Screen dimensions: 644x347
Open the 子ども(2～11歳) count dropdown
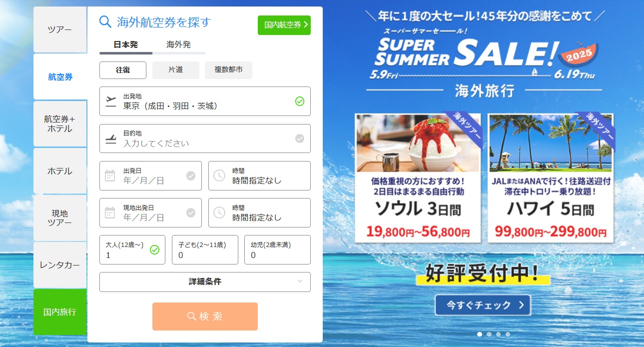[205, 249]
